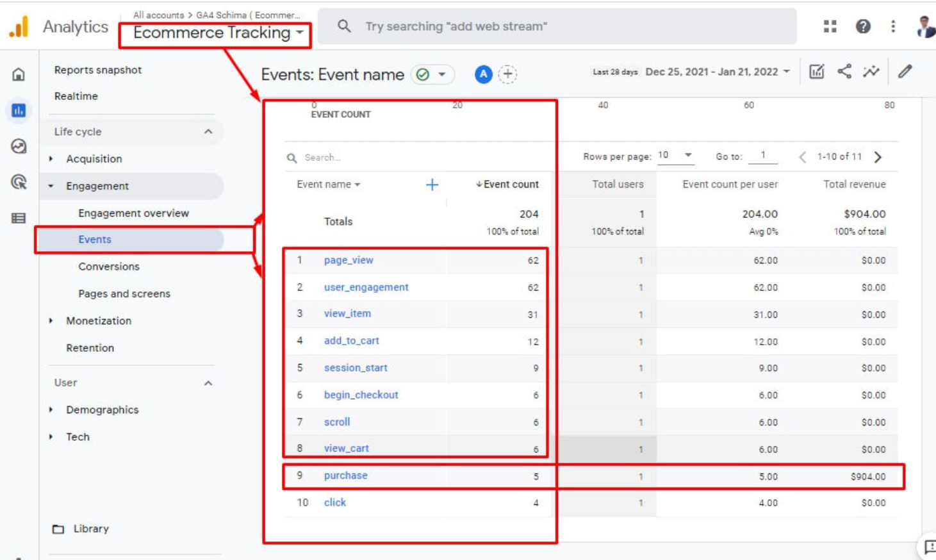Open the report status check dropdown
This screenshot has height=560, width=936.
pos(432,74)
